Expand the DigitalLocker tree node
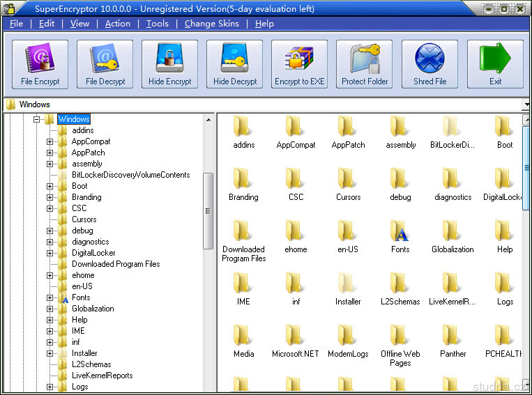The width and height of the screenshot is (532, 395). 50,253
